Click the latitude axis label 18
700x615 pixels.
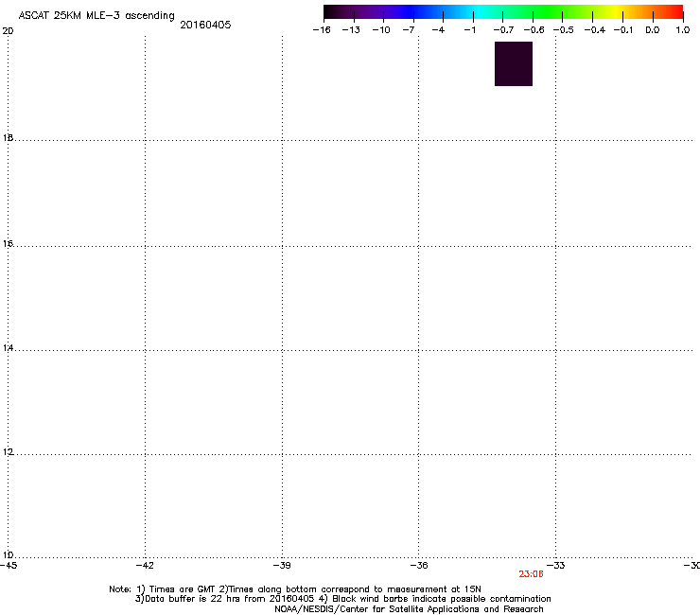8,138
